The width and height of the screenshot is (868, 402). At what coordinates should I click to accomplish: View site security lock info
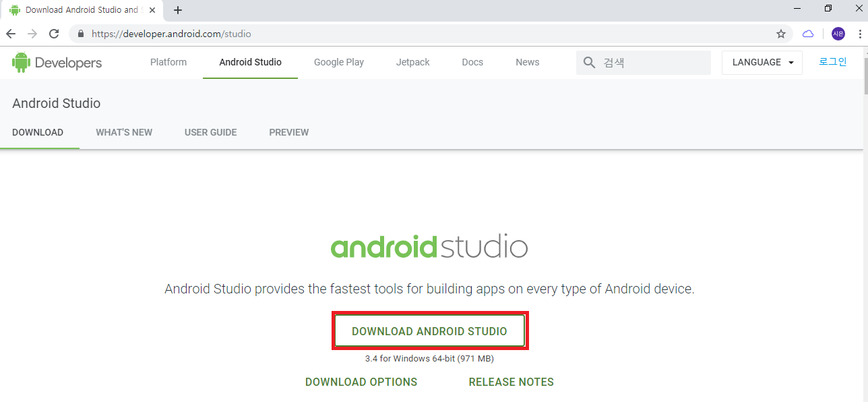click(x=81, y=34)
